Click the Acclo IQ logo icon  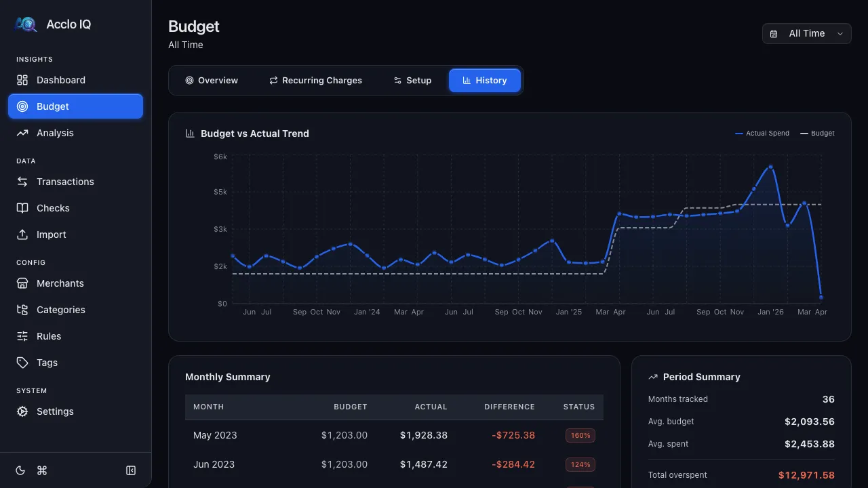[x=26, y=24]
